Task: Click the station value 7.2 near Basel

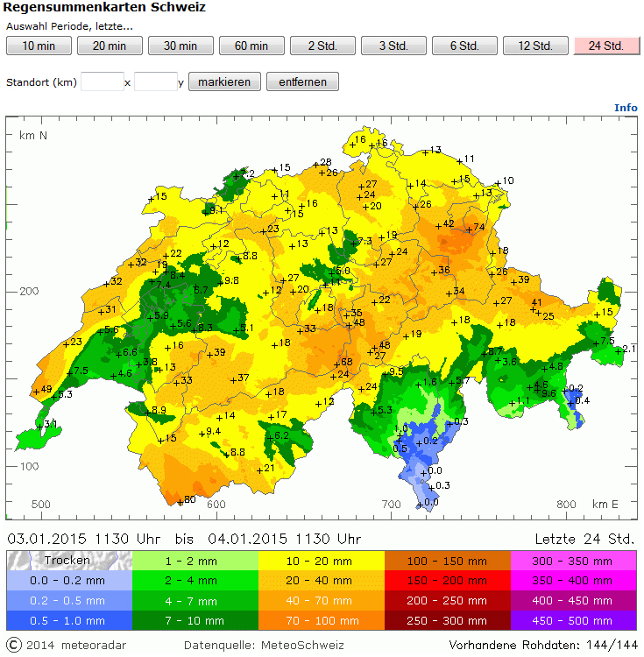Action: 247,173
